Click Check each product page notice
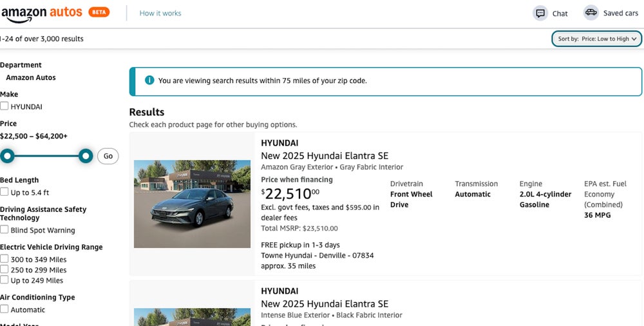The width and height of the screenshot is (644, 326). click(213, 124)
